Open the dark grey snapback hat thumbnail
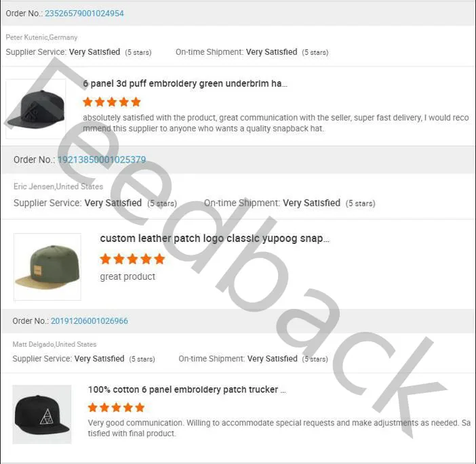This screenshot has height=464, width=476. (36, 109)
